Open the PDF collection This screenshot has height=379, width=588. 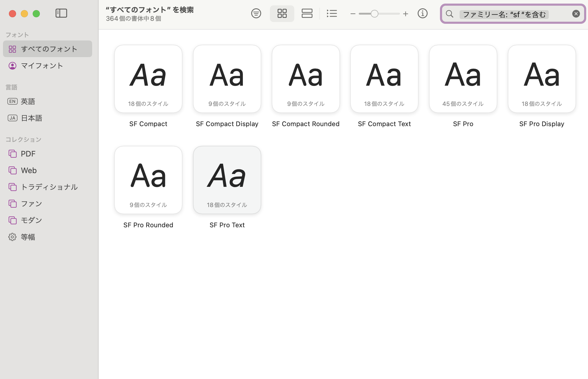pos(28,154)
